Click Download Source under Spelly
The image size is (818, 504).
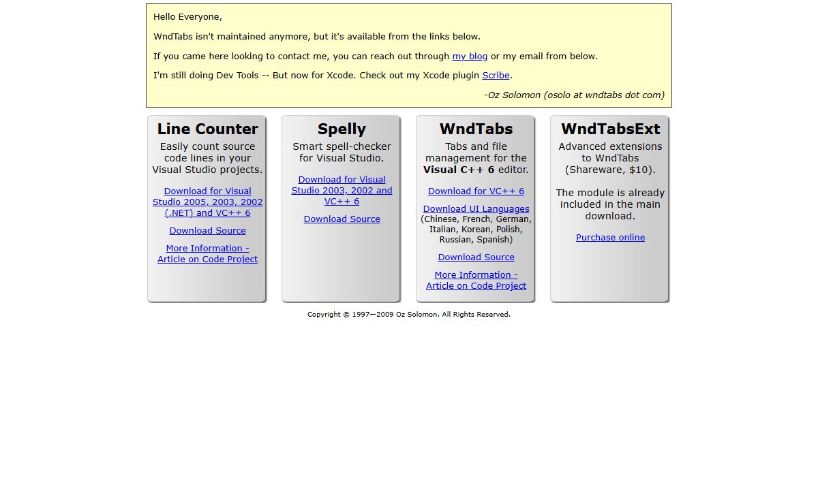342,219
